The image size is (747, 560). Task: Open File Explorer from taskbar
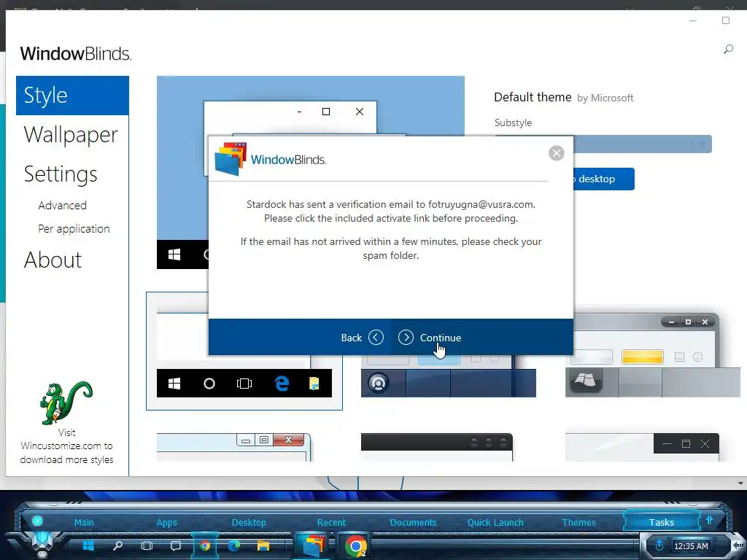coord(263,545)
